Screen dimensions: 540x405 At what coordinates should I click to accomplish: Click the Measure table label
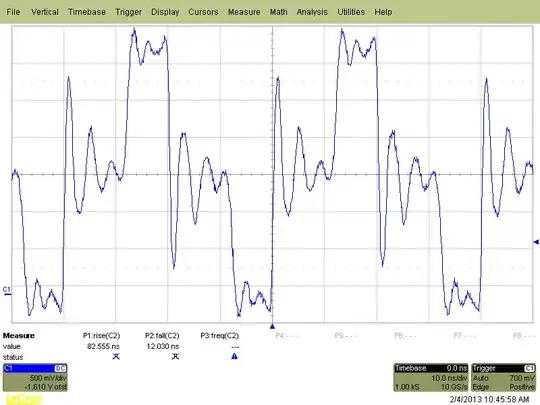pos(19,336)
